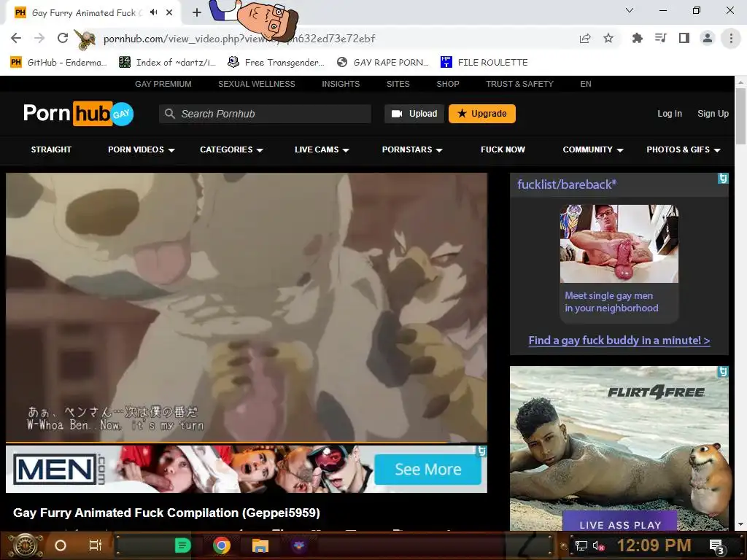The height and width of the screenshot is (560, 747).
Task: Mute the browser tab via speaker icon
Action: point(153,12)
